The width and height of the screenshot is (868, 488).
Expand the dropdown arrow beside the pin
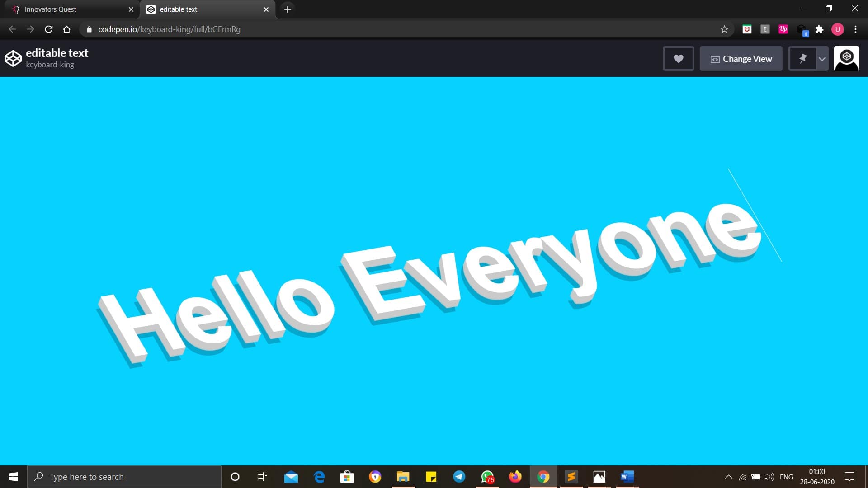[822, 59]
